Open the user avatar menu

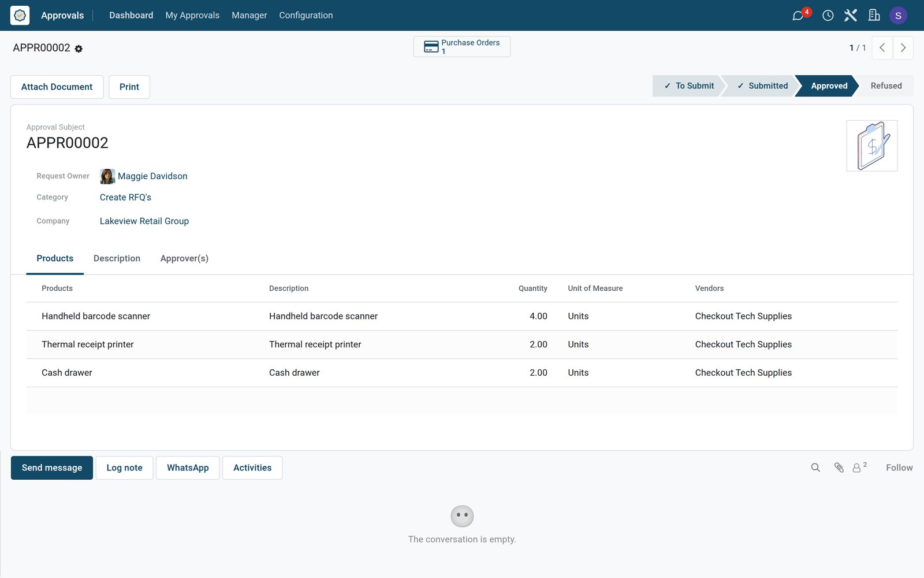[898, 16]
